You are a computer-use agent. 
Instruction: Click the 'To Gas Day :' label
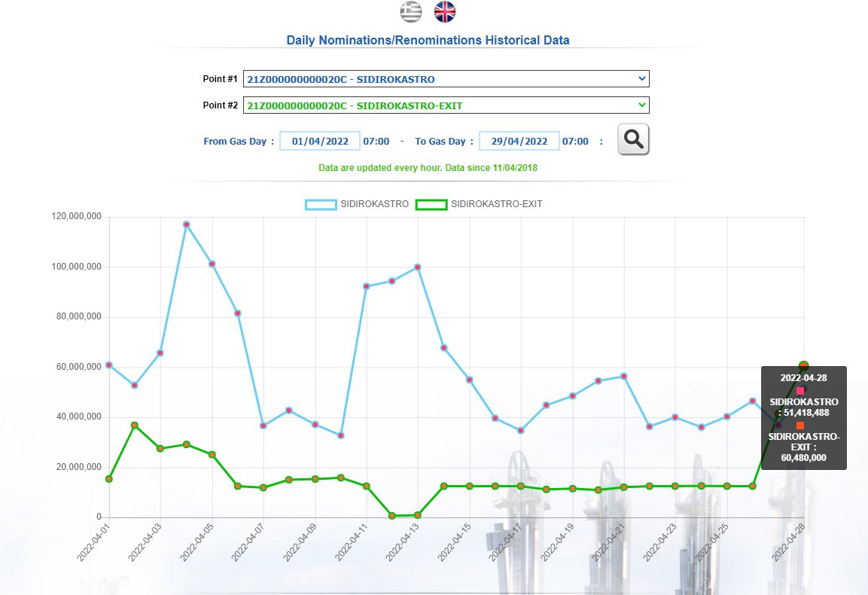[x=444, y=142]
